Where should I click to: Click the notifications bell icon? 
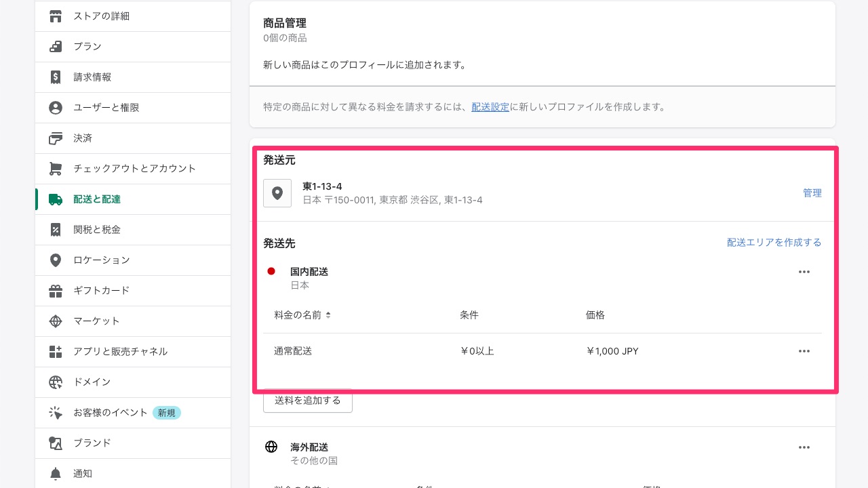click(56, 474)
